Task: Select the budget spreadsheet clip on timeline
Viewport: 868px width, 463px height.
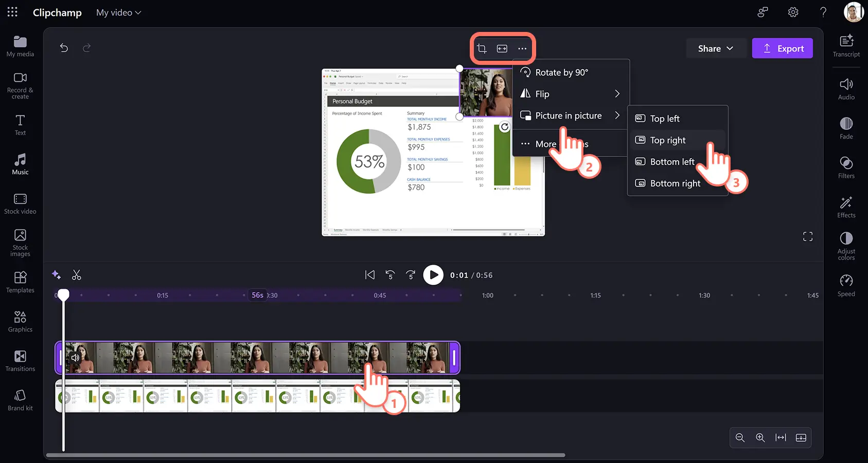Action: tap(257, 396)
